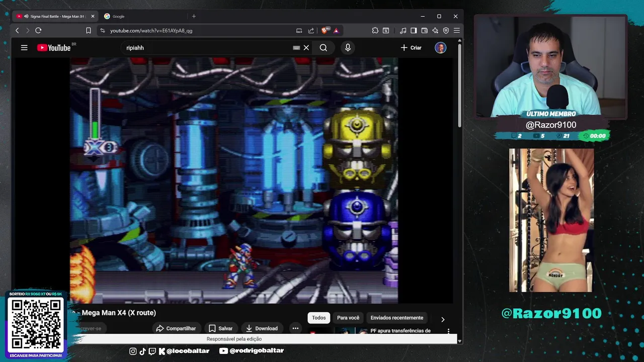
Task: Select the Enviados recentemente filter chip
Action: pos(397,318)
